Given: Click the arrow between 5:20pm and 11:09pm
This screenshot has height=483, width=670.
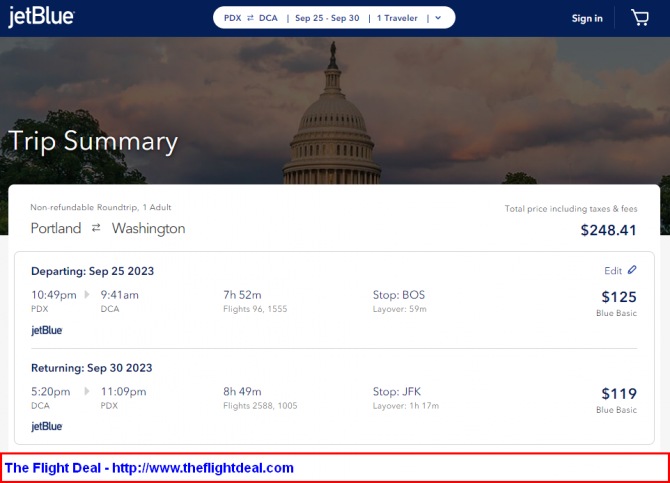Looking at the screenshot, I should click(87, 391).
